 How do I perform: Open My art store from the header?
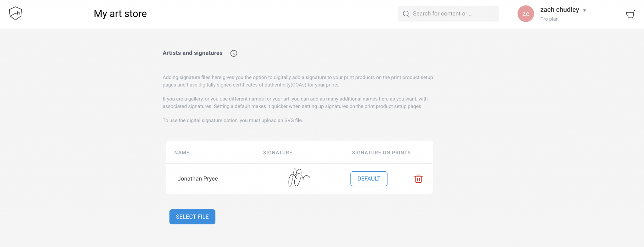click(x=120, y=13)
